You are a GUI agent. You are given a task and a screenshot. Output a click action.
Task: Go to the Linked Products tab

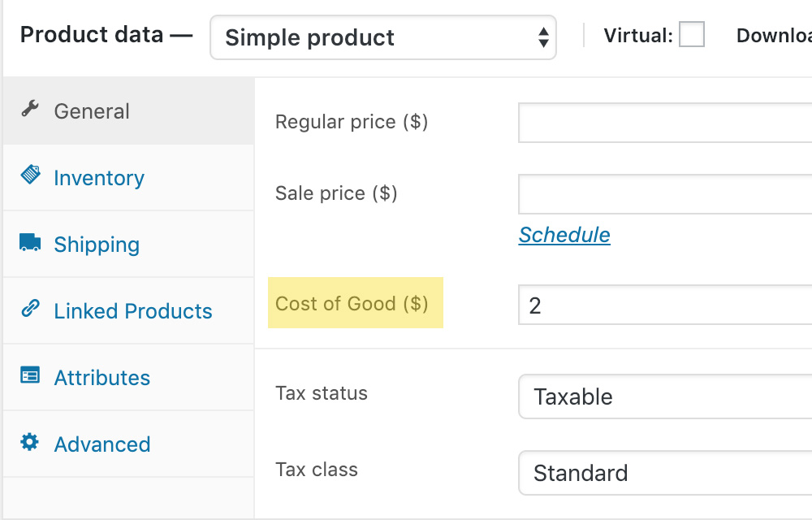point(133,311)
